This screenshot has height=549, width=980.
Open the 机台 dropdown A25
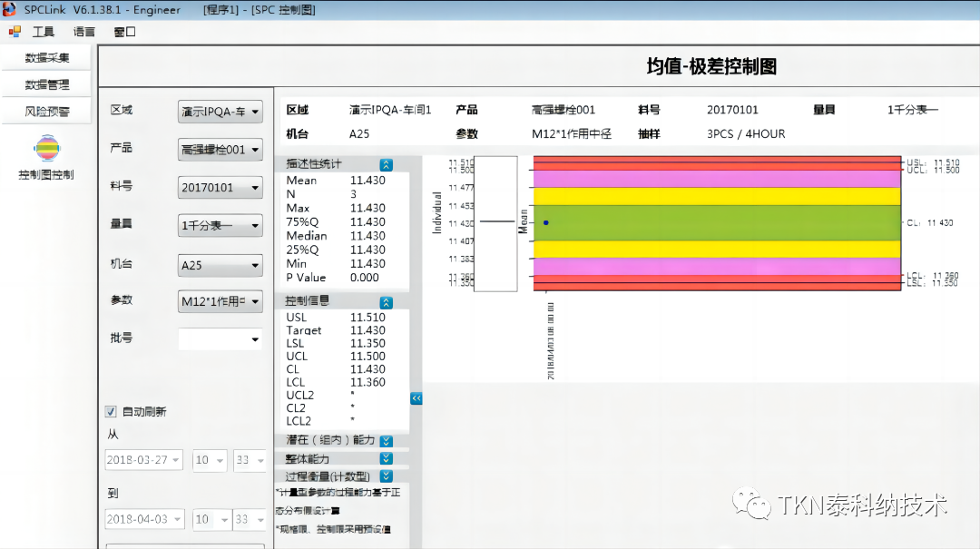tap(220, 265)
